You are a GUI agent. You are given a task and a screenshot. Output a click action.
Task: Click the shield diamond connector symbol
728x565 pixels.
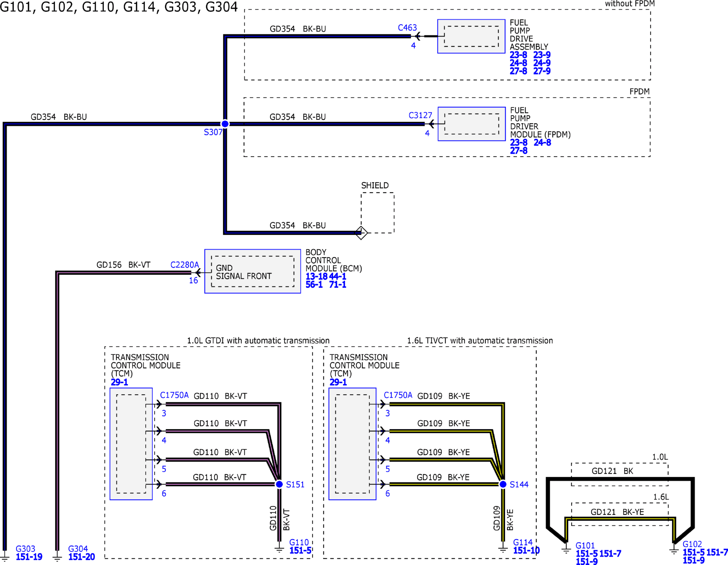361,233
